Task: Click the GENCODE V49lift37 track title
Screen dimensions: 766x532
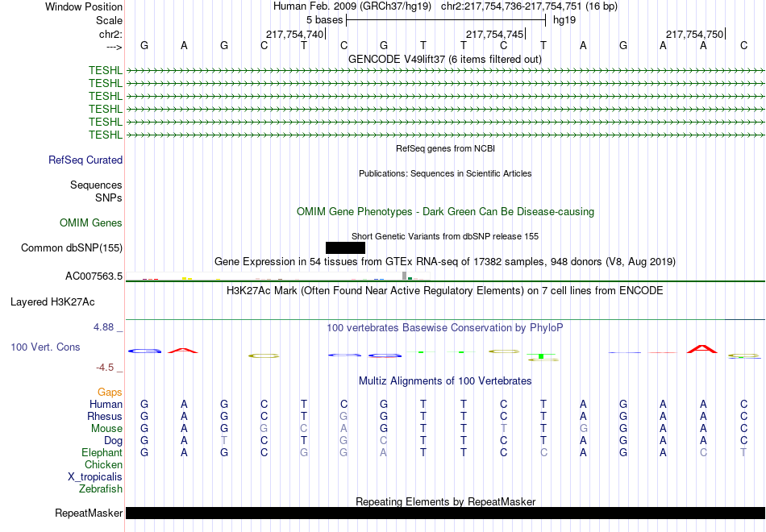Action: pyautogui.click(x=445, y=59)
